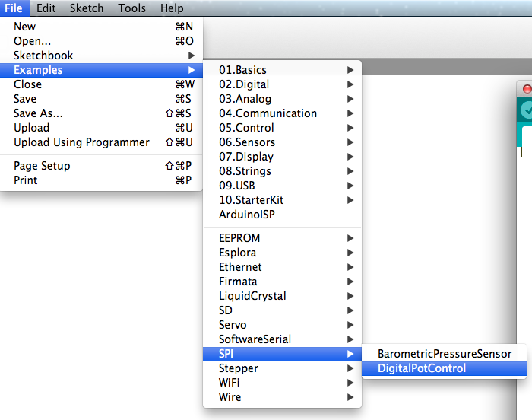This screenshot has height=420, width=532.
Task: Expand 04.Communication examples submenu
Action: [282, 113]
